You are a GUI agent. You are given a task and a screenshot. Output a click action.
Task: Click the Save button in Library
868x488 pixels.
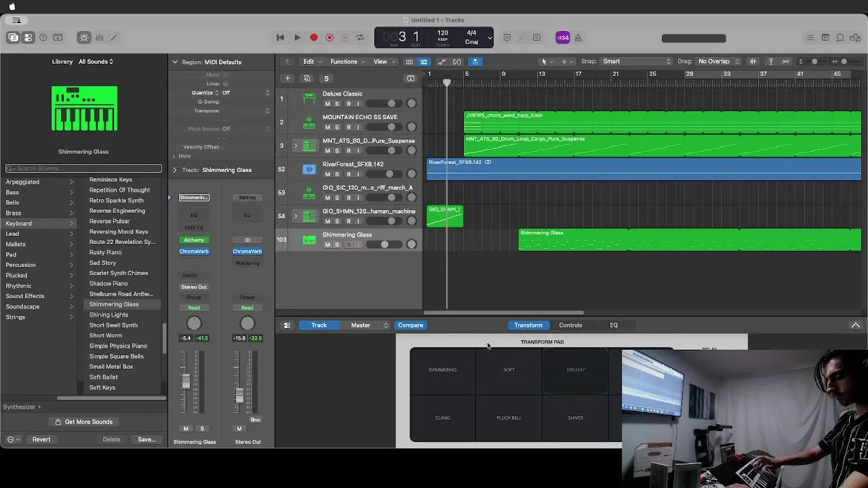[146, 440]
